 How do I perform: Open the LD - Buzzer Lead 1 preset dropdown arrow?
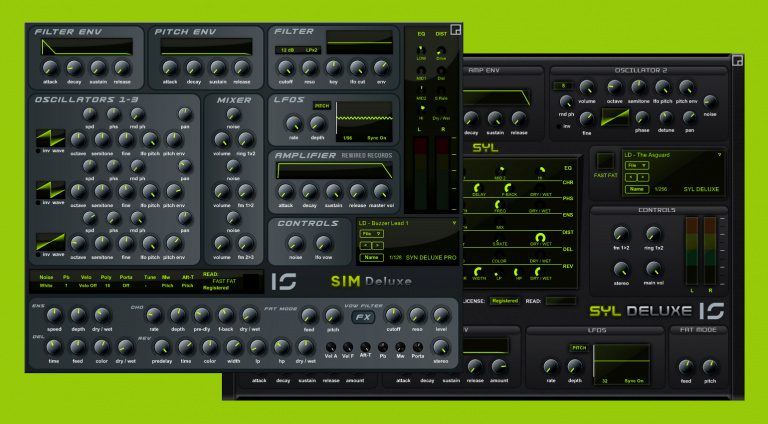(454, 223)
